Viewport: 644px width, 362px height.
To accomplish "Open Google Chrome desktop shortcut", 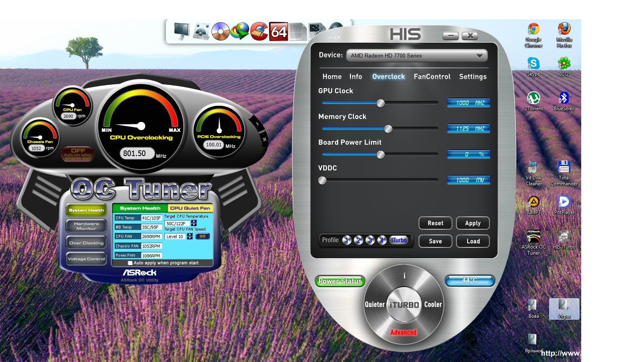I will [x=533, y=35].
